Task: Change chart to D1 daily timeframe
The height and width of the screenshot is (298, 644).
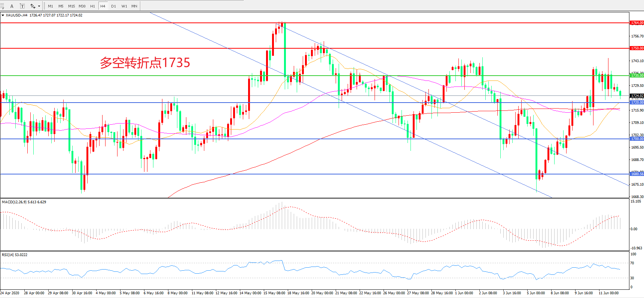Action: coord(113,6)
